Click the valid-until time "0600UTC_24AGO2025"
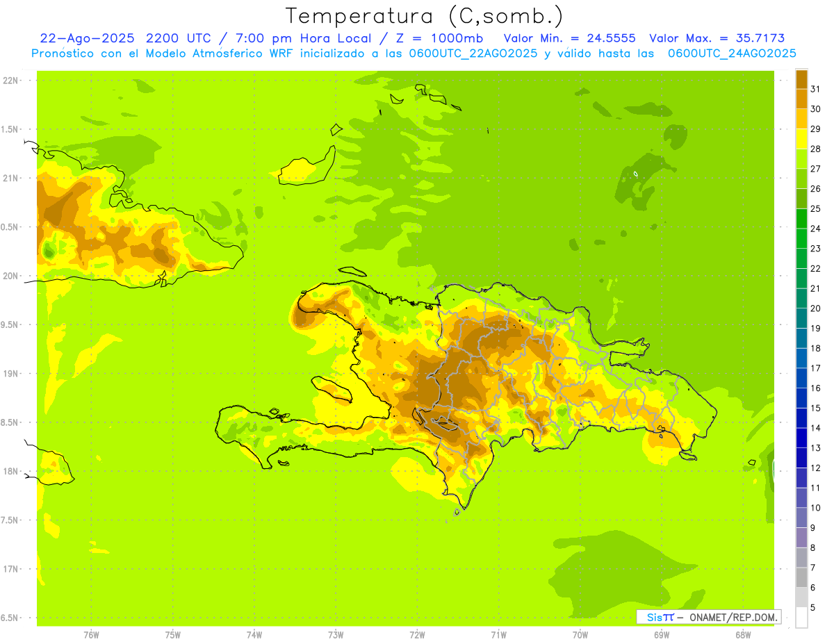Image resolution: width=834 pixels, height=644 pixels. pyautogui.click(x=732, y=53)
